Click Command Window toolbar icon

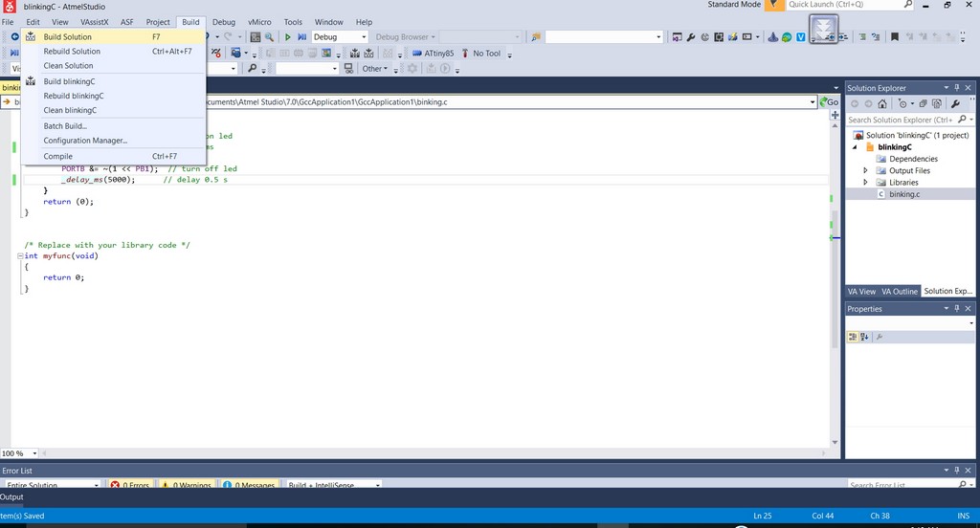(x=746, y=37)
